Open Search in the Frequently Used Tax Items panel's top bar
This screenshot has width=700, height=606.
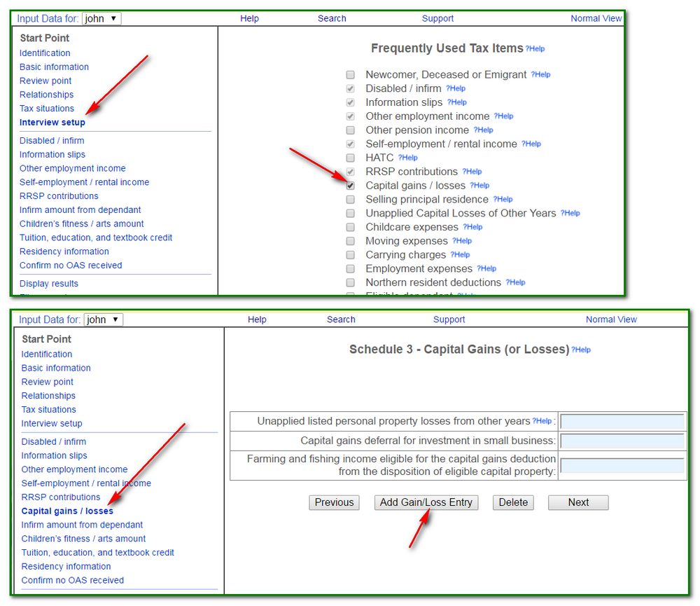coord(332,18)
